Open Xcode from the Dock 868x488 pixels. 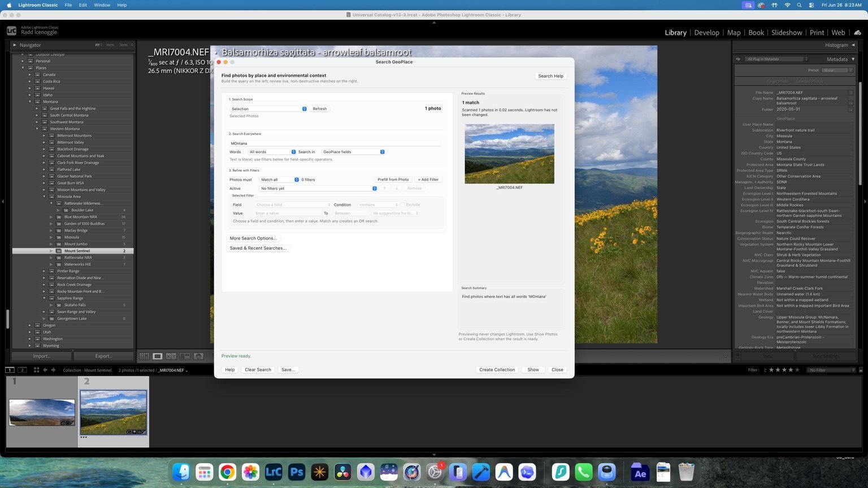click(x=481, y=472)
